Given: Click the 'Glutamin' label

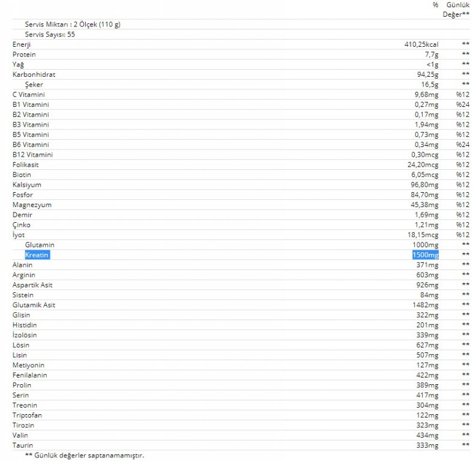Looking at the screenshot, I should (x=40, y=245).
